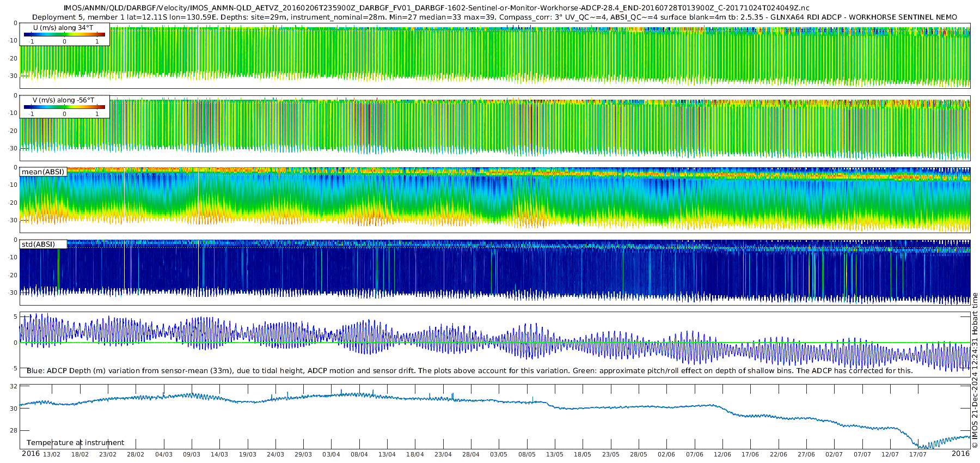
Task: Click the '13/05' date tick label
Action: click(555, 454)
